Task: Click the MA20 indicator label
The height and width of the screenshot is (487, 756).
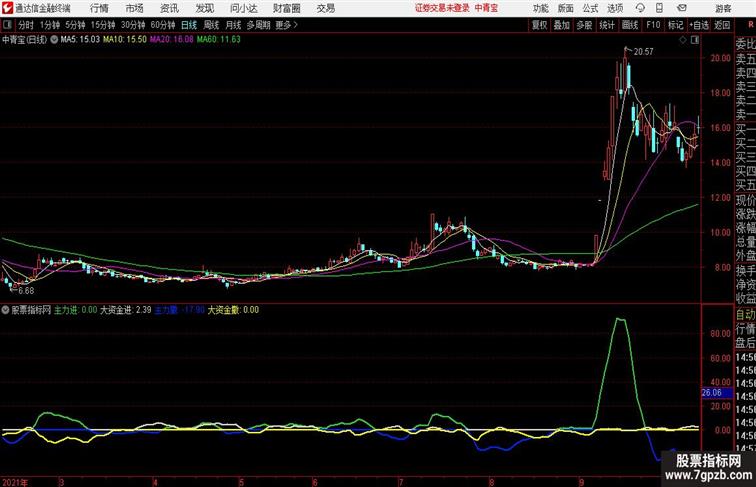Action: click(x=171, y=40)
